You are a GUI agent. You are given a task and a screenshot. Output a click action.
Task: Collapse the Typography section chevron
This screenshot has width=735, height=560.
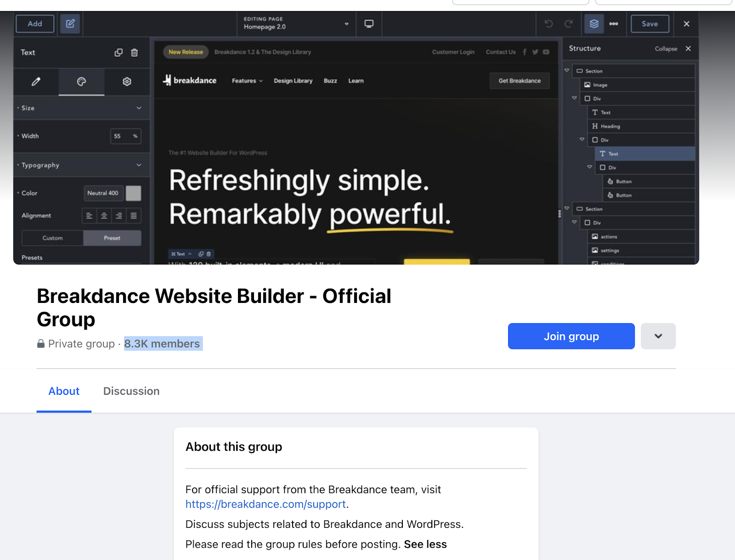coord(139,165)
